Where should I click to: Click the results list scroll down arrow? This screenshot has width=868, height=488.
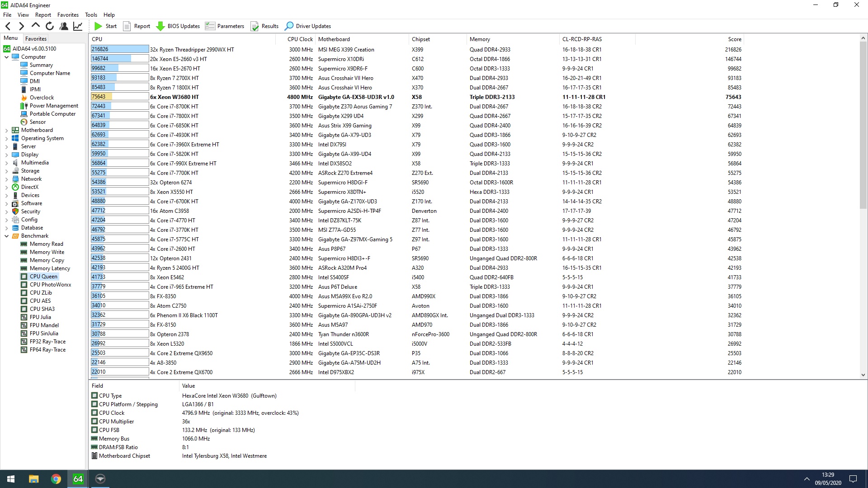[863, 375]
